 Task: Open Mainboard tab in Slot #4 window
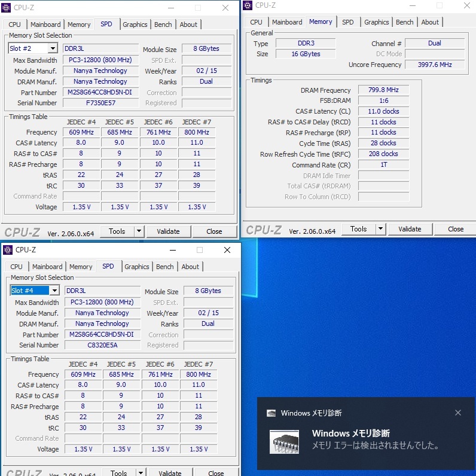[x=47, y=267]
